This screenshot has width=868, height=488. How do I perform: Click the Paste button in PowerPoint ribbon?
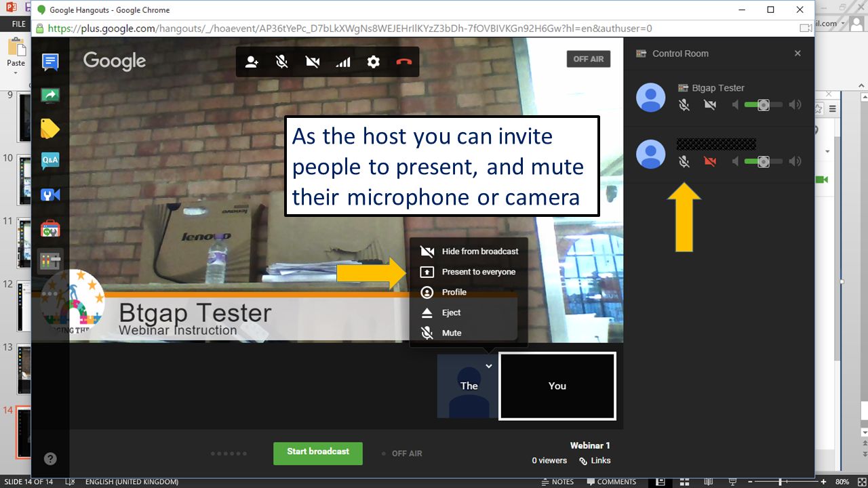tap(16, 54)
